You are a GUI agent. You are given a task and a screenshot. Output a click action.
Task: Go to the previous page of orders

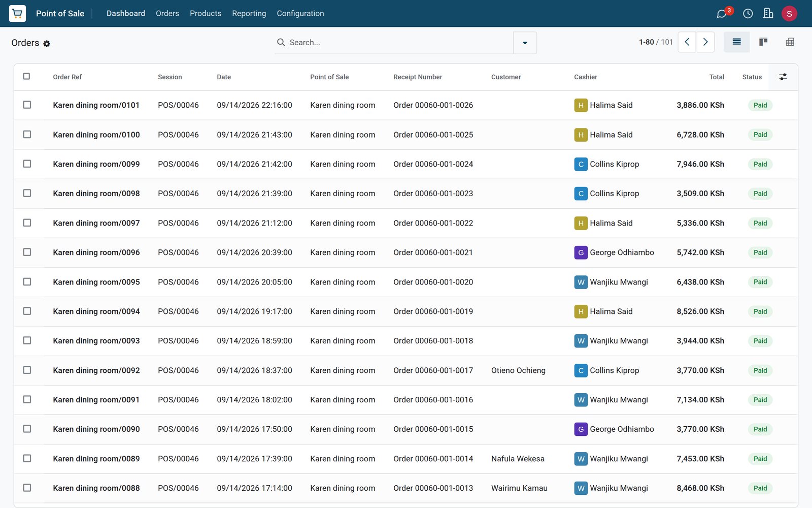pyautogui.click(x=687, y=42)
